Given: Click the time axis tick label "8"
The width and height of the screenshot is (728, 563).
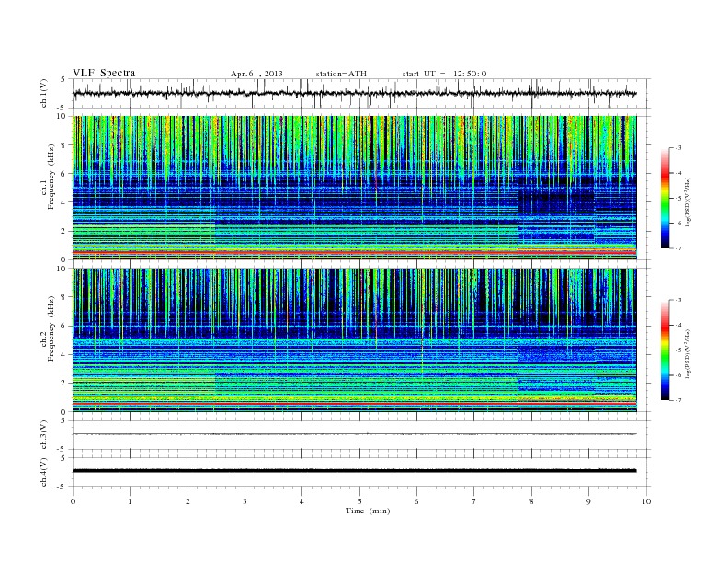Looking at the screenshot, I should pyautogui.click(x=531, y=501).
